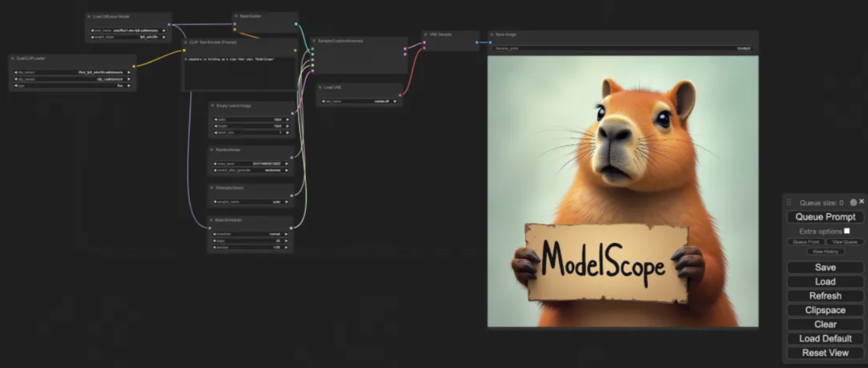Collapse the SamplerCustomAdvanced node via its dot
The image size is (868, 368).
pyautogui.click(x=314, y=41)
